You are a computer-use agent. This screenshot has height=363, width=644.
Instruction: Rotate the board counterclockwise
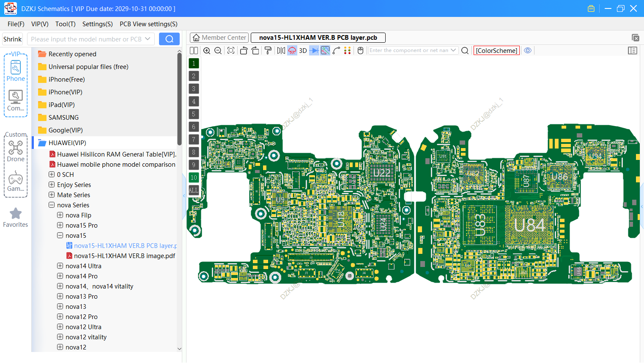coord(244,50)
